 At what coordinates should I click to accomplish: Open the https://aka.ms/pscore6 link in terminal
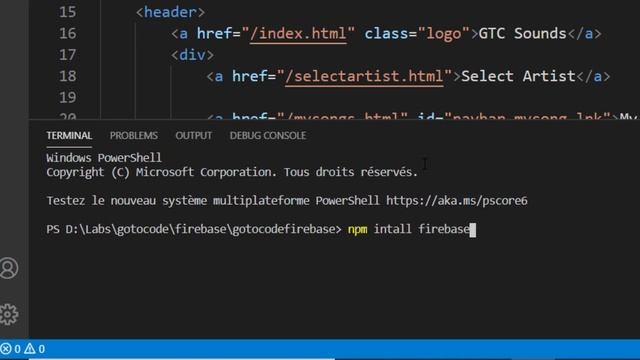click(x=457, y=201)
